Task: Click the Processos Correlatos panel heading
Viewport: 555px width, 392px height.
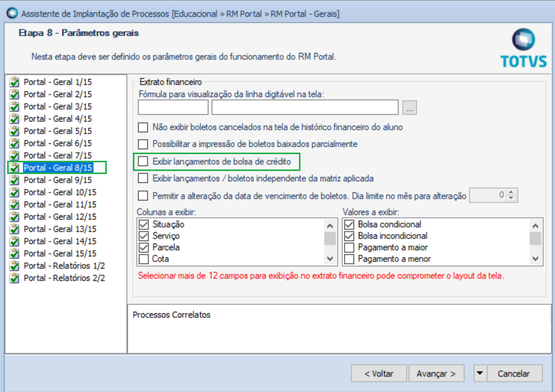Action: tap(172, 314)
